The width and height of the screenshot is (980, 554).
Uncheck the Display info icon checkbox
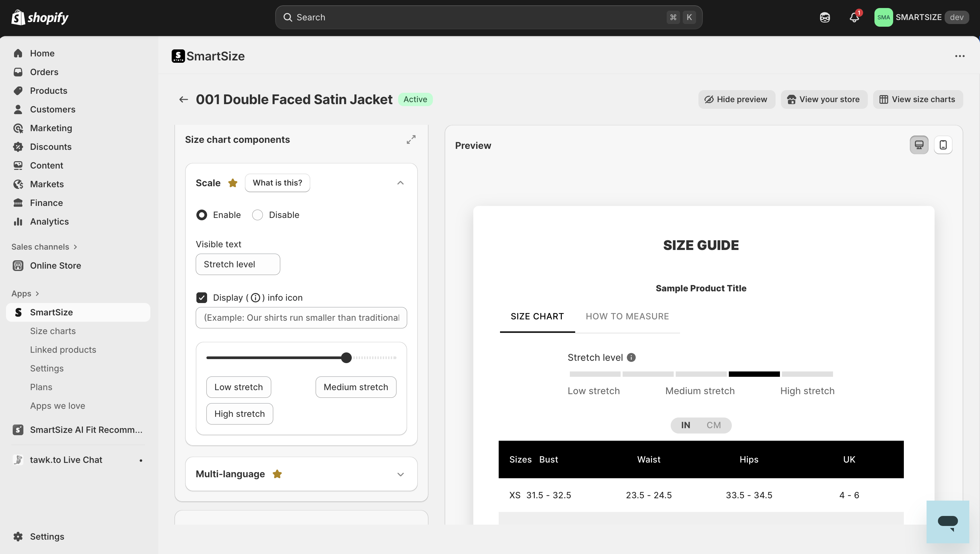click(x=202, y=298)
